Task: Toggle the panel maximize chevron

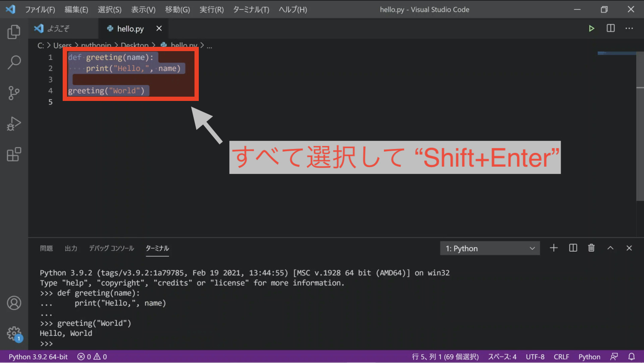Action: click(610, 248)
